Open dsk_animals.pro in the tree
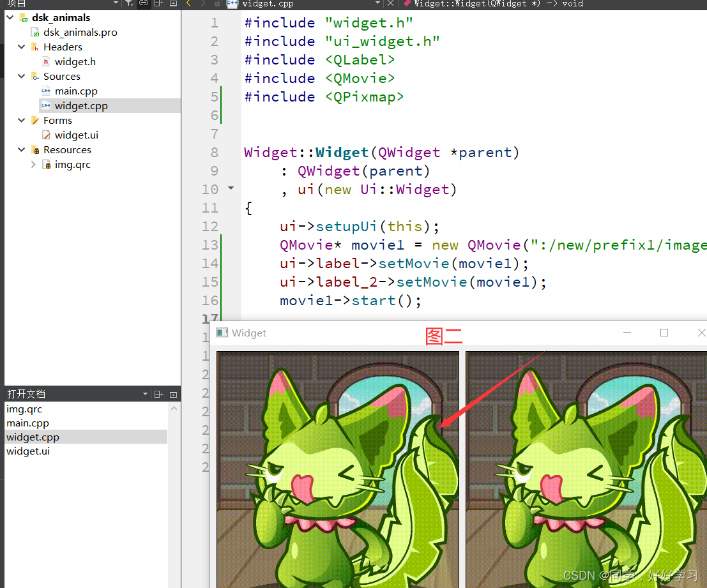 [80, 33]
